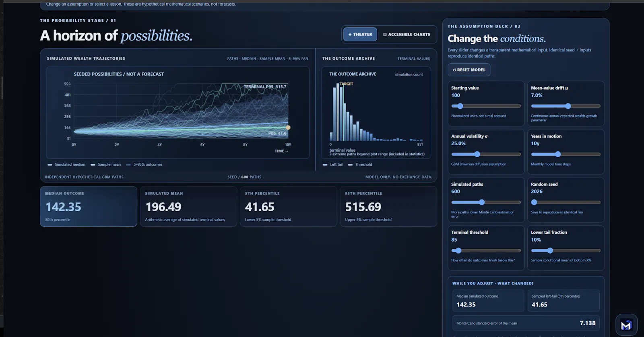
Task: Click the SEED / 600 PATHS footer text
Action: 244,177
